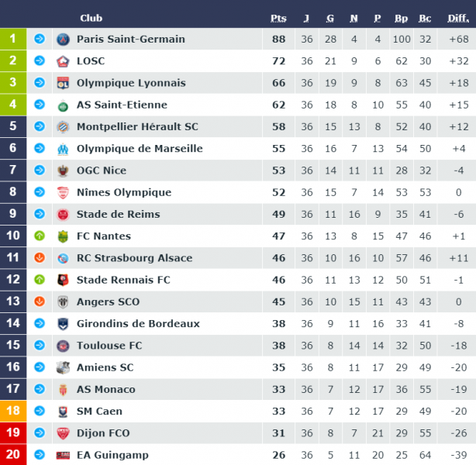Sort table by the Pts column header
Image resolution: width=476 pixels, height=465 pixels.
click(x=278, y=19)
